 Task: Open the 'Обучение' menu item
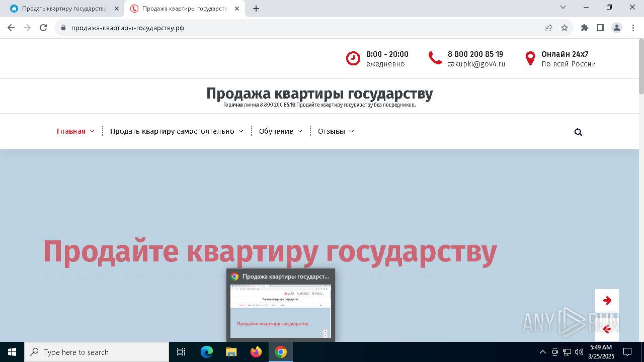pyautogui.click(x=276, y=131)
